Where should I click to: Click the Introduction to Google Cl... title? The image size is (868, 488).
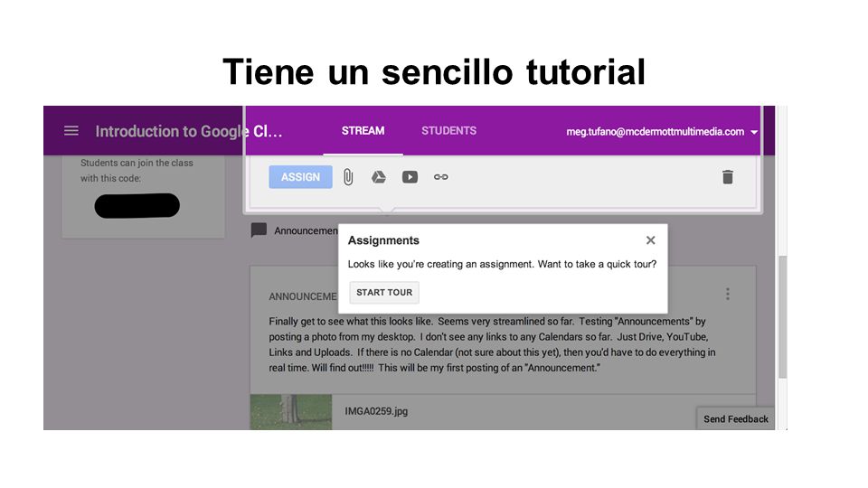coord(189,131)
